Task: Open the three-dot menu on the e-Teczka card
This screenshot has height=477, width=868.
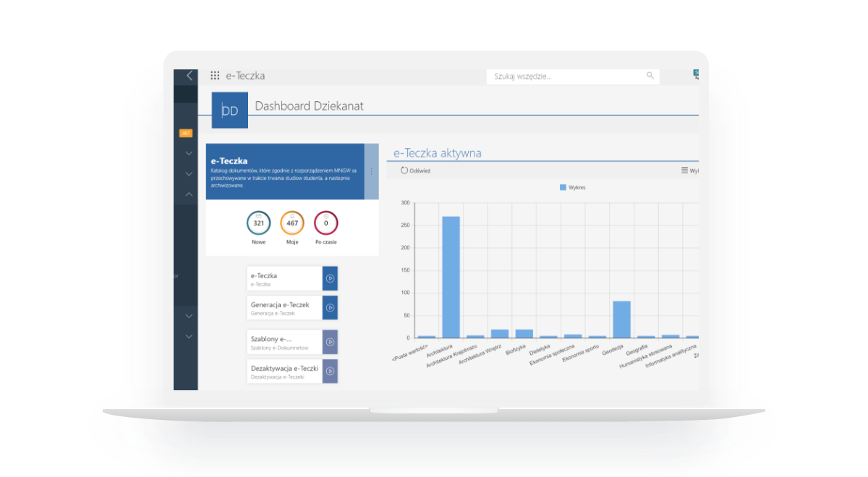Action: click(372, 171)
